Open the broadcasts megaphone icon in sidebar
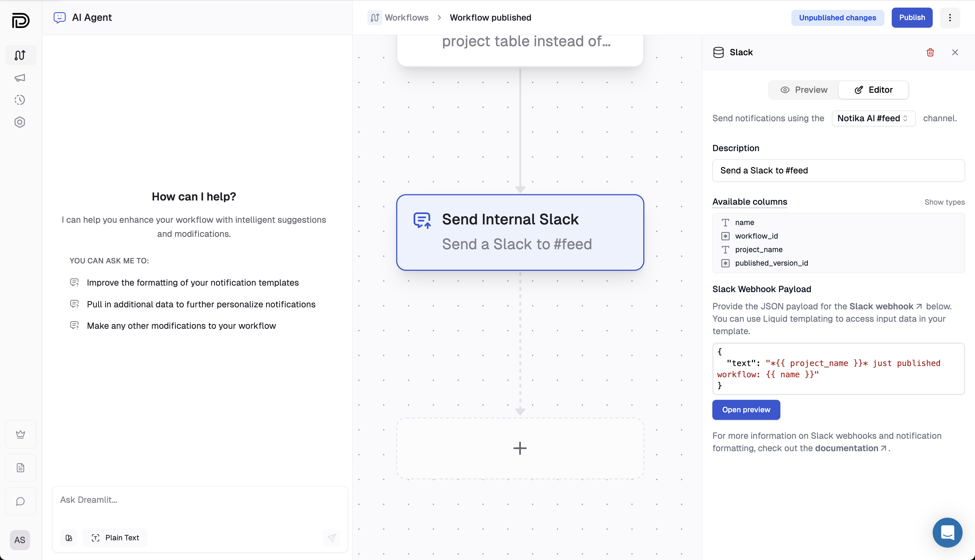Screen dimensions: 975x560 pos(20,78)
